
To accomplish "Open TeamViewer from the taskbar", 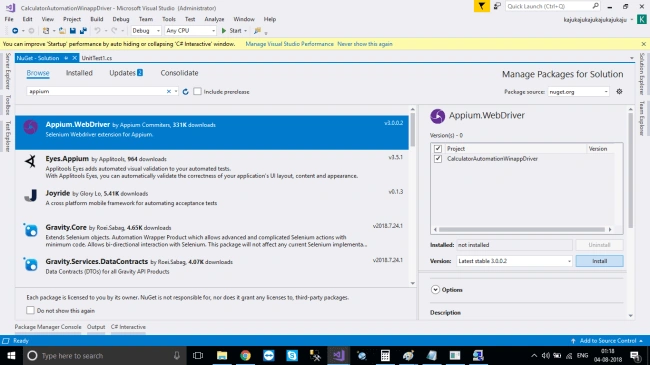I will [x=269, y=356].
